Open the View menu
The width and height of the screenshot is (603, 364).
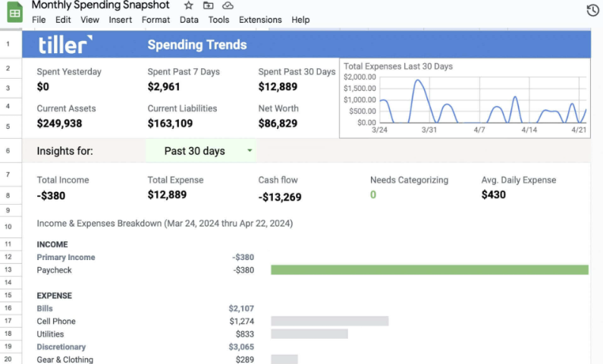[90, 20]
